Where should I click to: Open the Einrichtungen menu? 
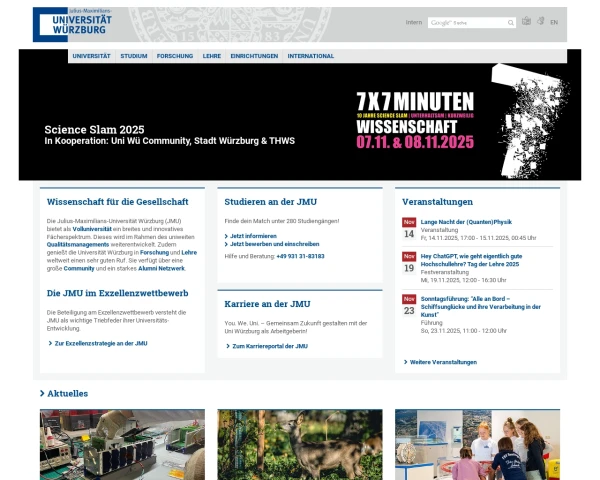coord(254,56)
